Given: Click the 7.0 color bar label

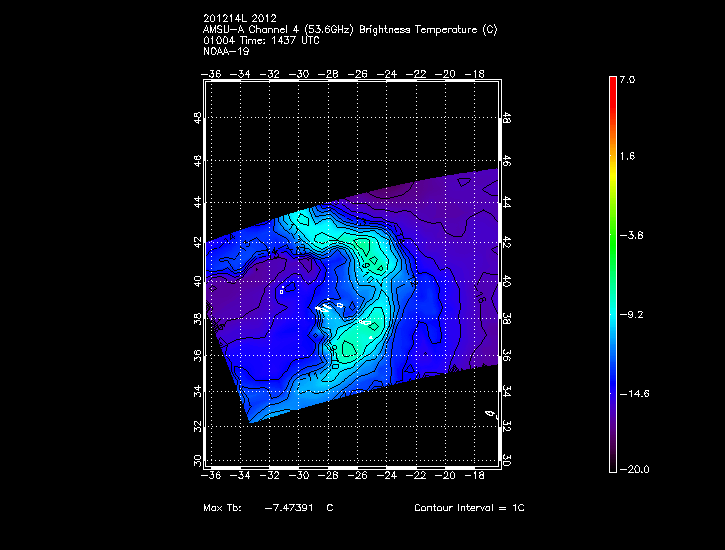Looking at the screenshot, I should pyautogui.click(x=626, y=79).
